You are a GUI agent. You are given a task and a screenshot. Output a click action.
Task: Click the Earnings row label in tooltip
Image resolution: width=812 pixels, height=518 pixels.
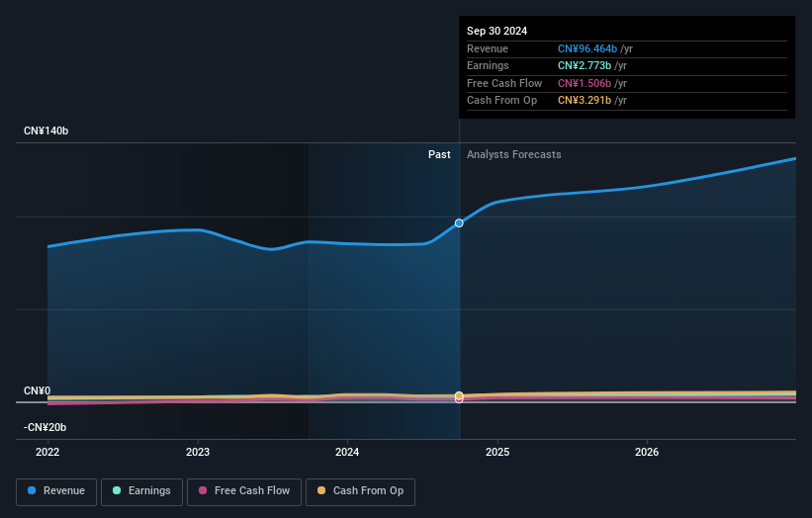[488, 65]
